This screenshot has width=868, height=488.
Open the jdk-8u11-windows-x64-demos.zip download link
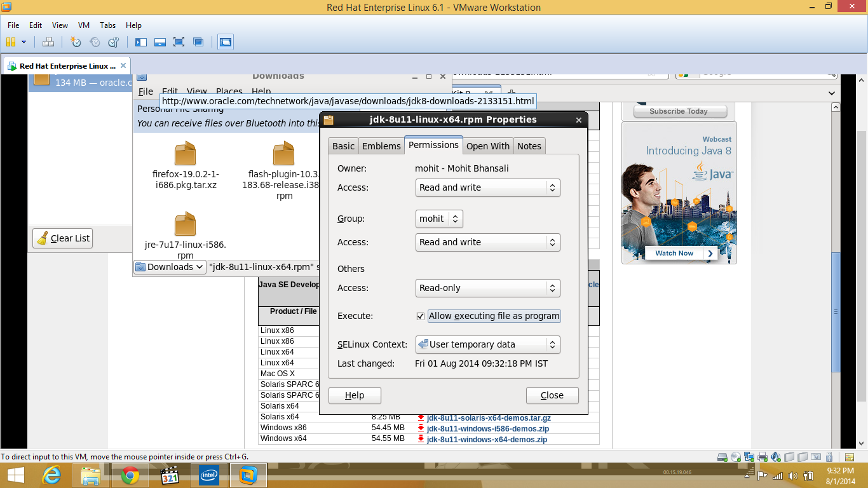point(487,439)
